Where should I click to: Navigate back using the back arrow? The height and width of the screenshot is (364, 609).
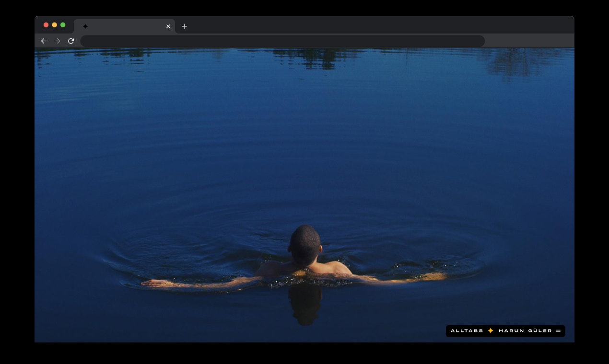(x=44, y=41)
